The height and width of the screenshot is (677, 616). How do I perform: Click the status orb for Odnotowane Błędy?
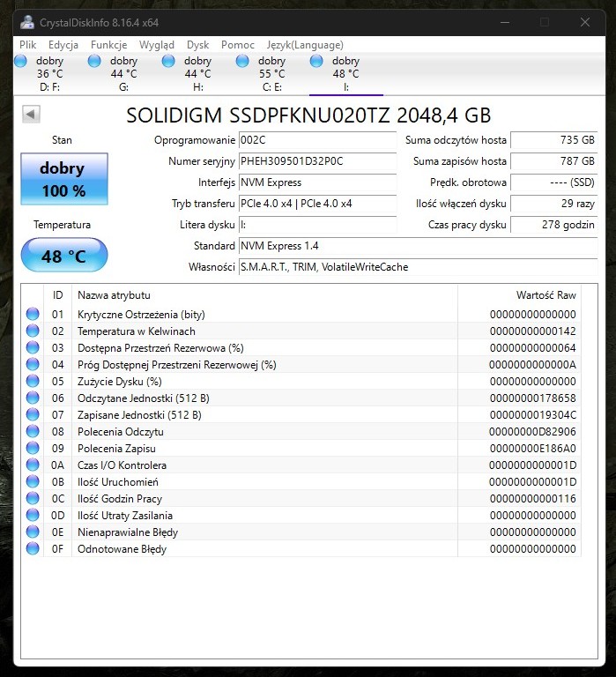click(33, 549)
